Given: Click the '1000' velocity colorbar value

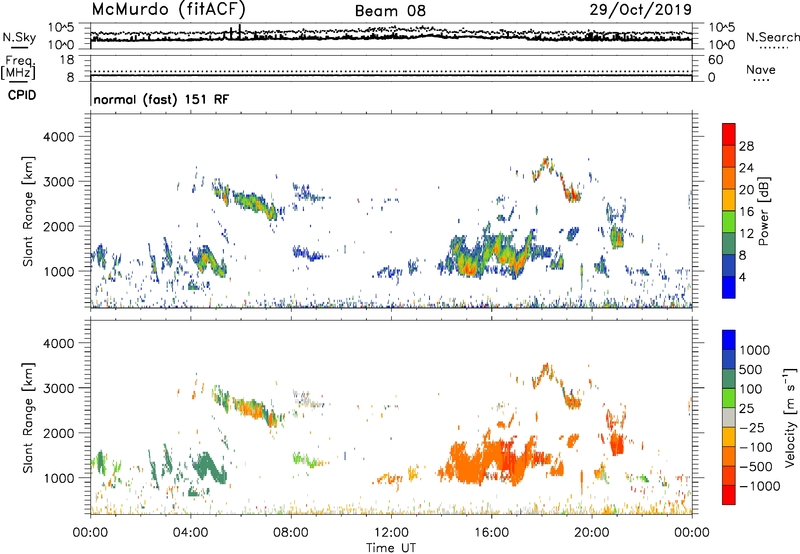Looking at the screenshot, I should (754, 350).
